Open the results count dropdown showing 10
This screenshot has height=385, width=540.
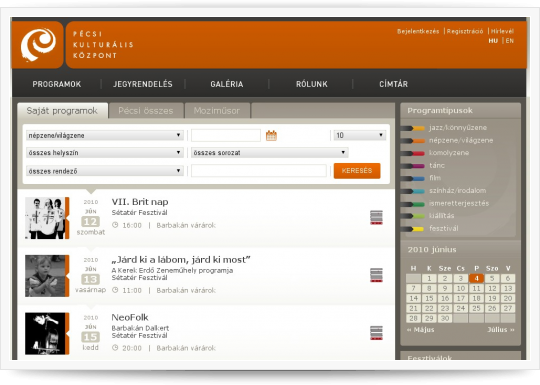[x=360, y=135]
